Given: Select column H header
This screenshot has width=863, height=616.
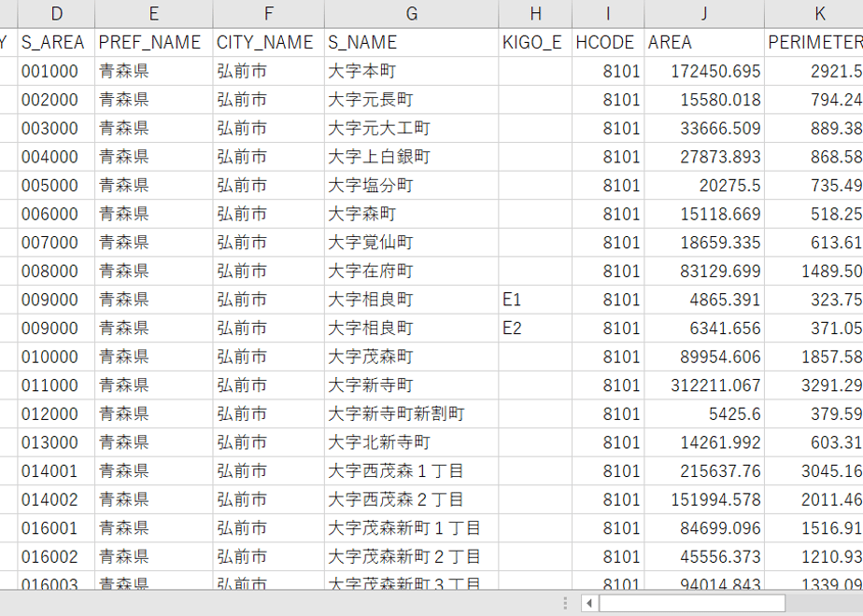Looking at the screenshot, I should [535, 14].
